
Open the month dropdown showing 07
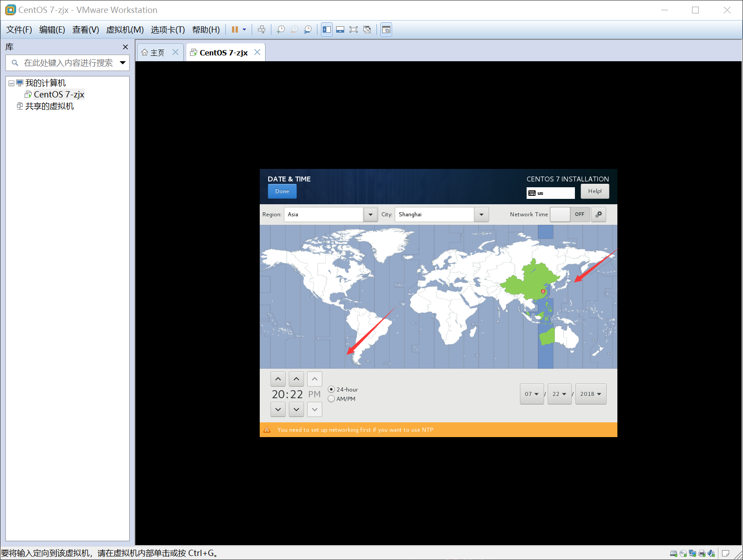click(x=532, y=394)
